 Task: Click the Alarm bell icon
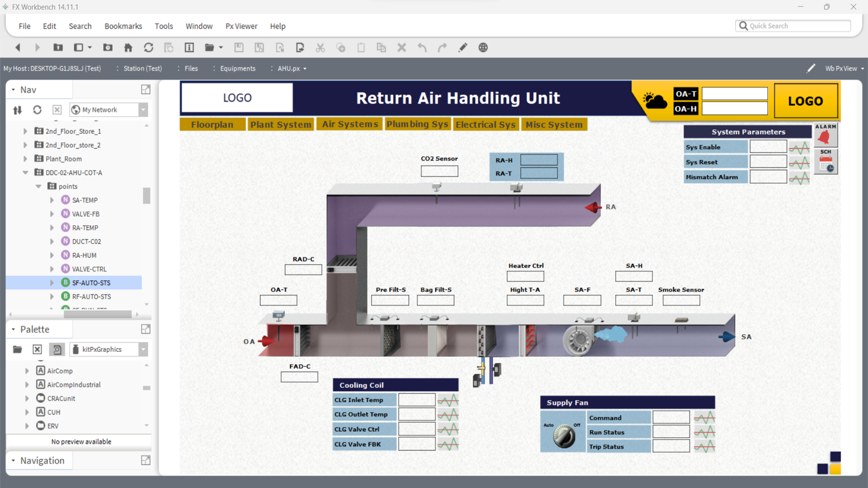[x=825, y=137]
